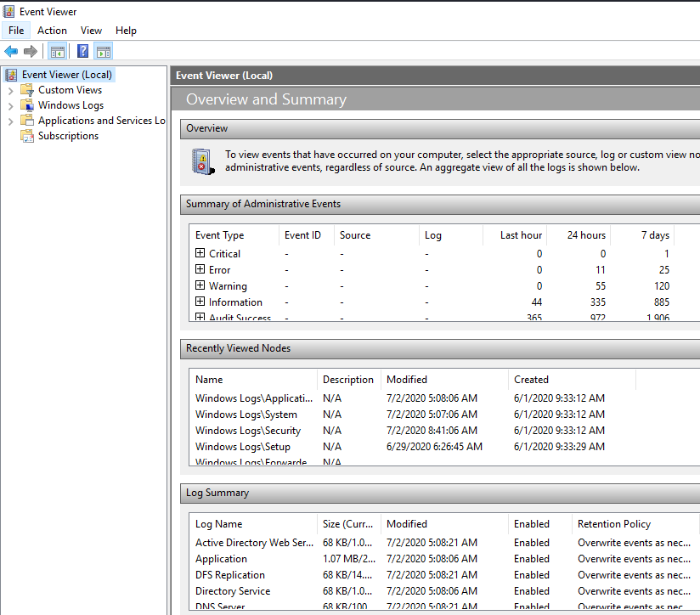The height and width of the screenshot is (615, 700).
Task: Open Windows Logs\System recently viewed node
Action: 246,415
